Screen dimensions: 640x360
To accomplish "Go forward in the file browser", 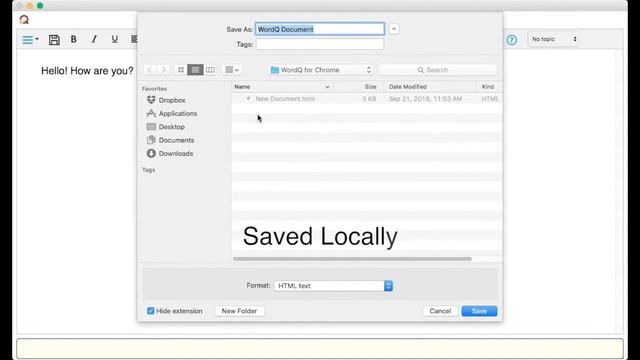I will [163, 70].
